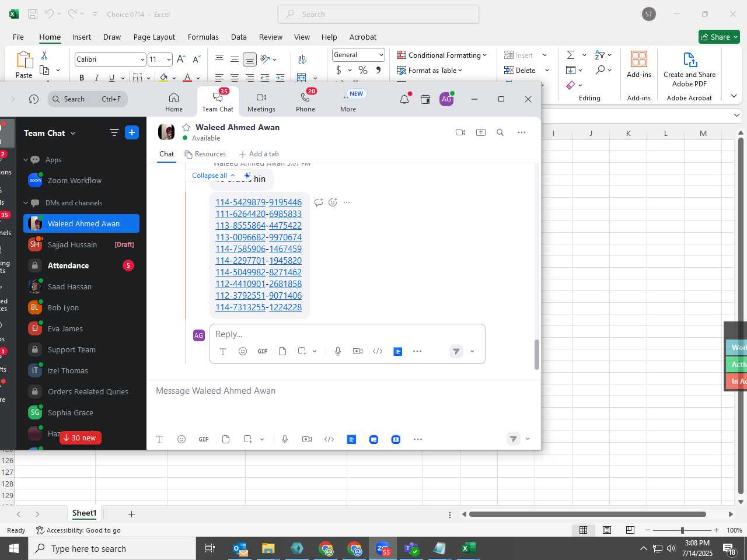The height and width of the screenshot is (560, 747).
Task: Toggle bottom align in Excel ribbon
Action: click(x=249, y=60)
